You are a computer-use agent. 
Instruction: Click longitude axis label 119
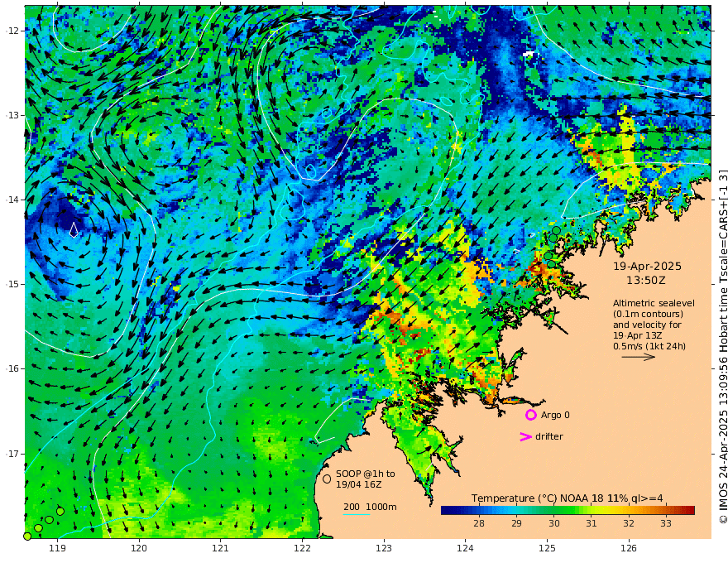point(57,549)
